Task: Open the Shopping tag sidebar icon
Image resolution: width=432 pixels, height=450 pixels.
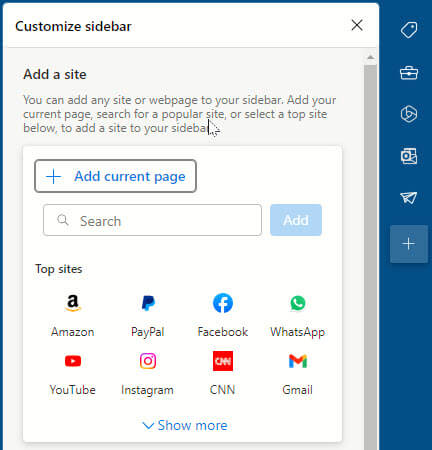Action: tap(409, 30)
